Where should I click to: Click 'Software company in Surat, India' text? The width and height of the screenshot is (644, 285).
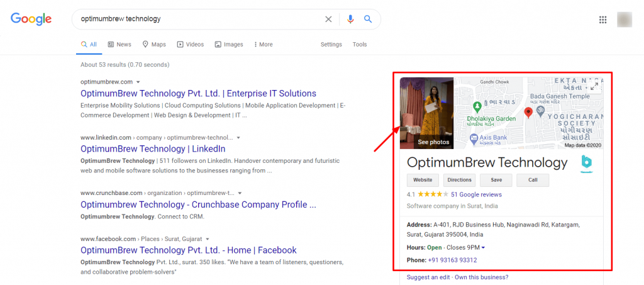pyautogui.click(x=452, y=206)
